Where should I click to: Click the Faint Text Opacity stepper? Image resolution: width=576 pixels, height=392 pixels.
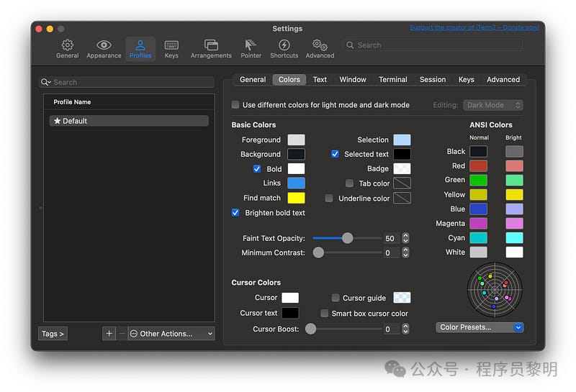(x=405, y=238)
